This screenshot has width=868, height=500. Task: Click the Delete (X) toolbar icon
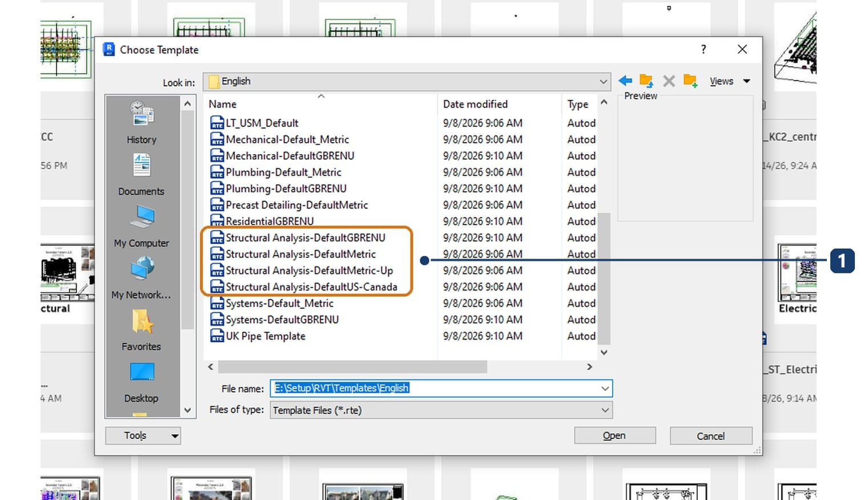point(669,81)
